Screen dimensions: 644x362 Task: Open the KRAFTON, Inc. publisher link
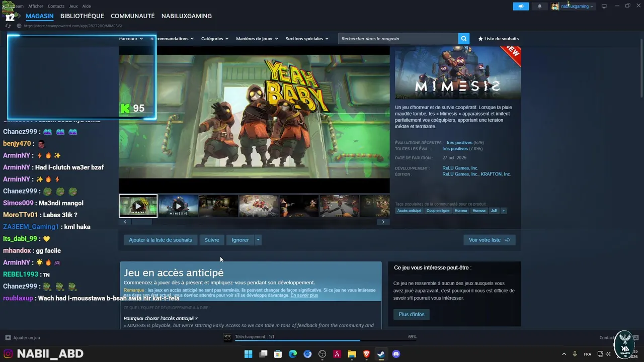[496, 174]
